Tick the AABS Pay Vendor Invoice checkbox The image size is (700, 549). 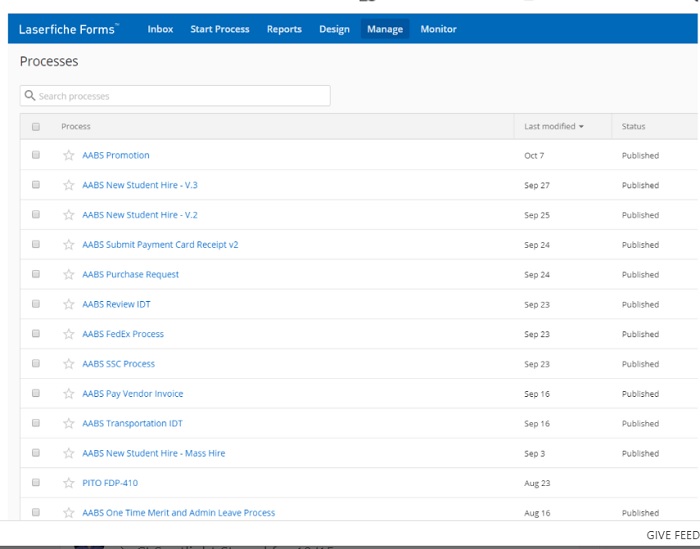[x=36, y=393]
